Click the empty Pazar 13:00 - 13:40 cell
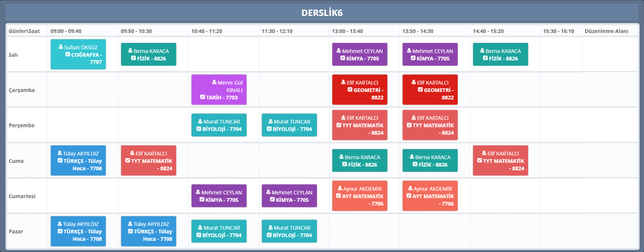 tap(364, 232)
